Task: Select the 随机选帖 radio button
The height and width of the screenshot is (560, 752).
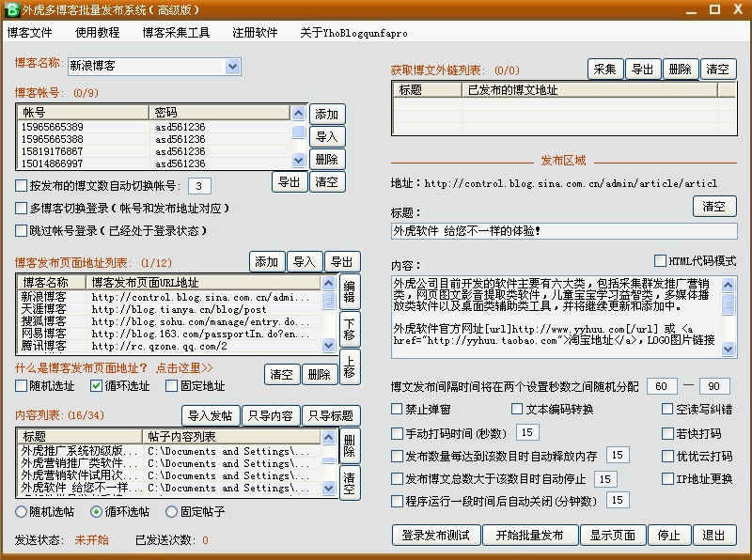Action: 21,511
